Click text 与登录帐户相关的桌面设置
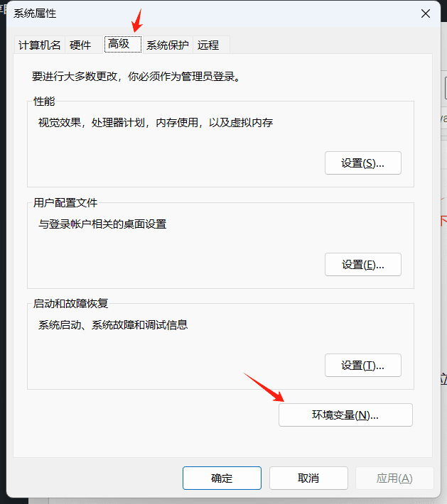Image resolution: width=447 pixels, height=504 pixels. (102, 224)
